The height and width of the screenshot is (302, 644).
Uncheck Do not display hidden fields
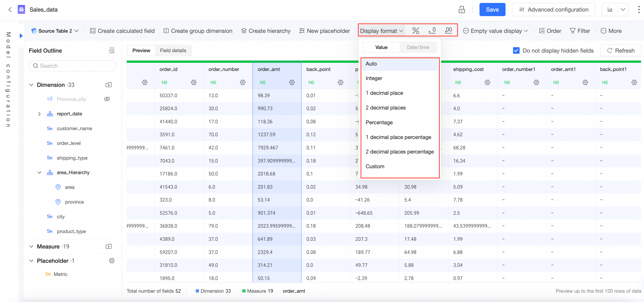[516, 51]
